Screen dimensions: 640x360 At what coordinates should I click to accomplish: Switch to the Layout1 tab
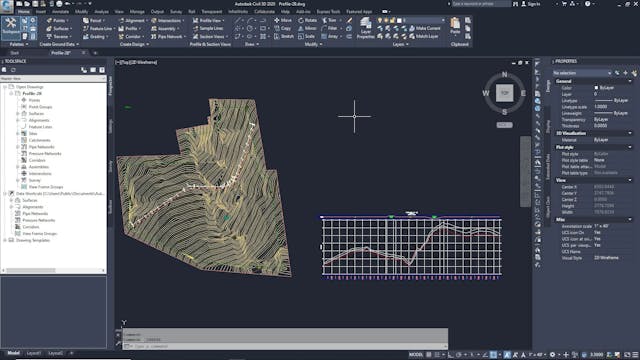pos(33,353)
